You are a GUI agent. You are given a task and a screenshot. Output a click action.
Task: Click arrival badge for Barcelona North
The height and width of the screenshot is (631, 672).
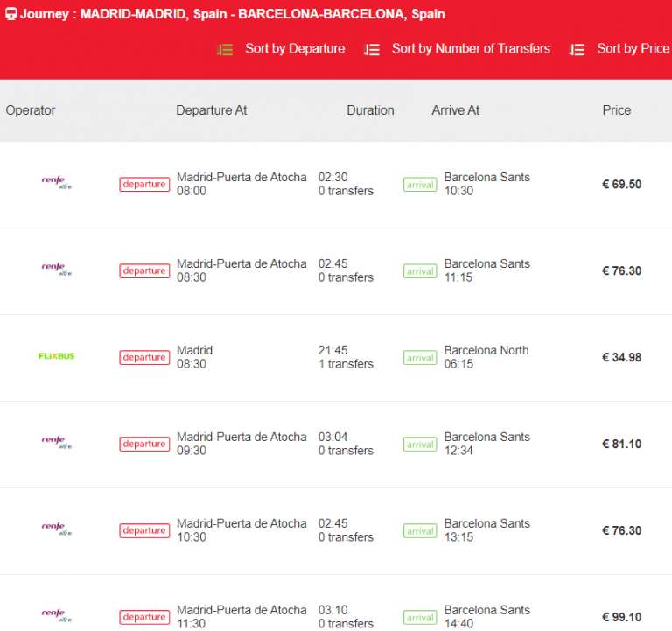[x=420, y=357]
